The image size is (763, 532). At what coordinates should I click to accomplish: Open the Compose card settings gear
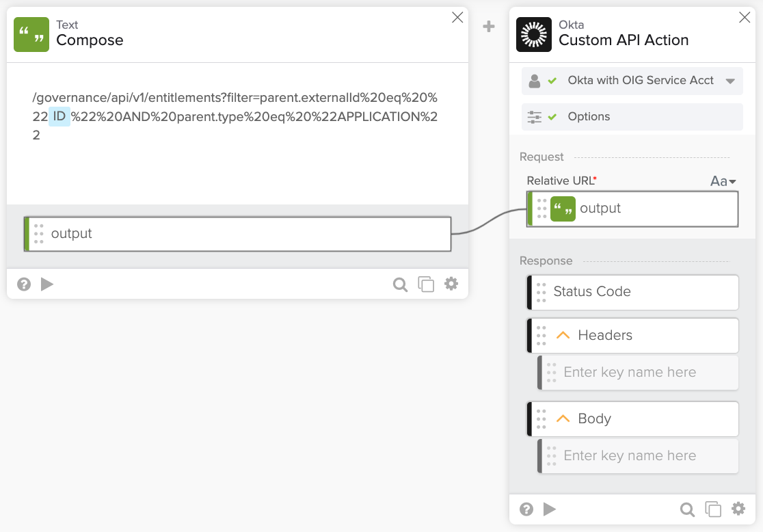(451, 283)
